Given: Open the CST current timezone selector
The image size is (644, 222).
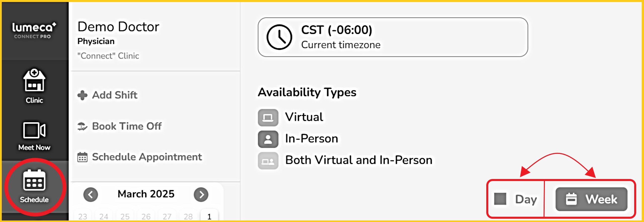Looking at the screenshot, I should point(392,37).
